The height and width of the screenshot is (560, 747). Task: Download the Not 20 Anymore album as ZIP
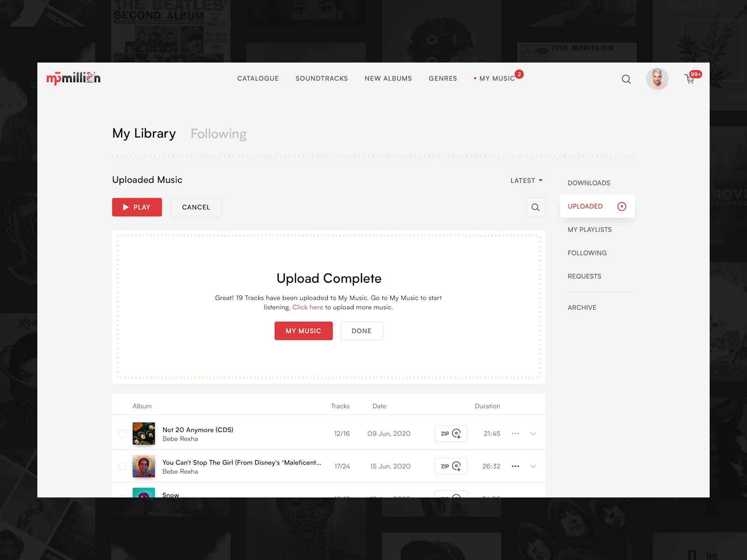point(450,434)
